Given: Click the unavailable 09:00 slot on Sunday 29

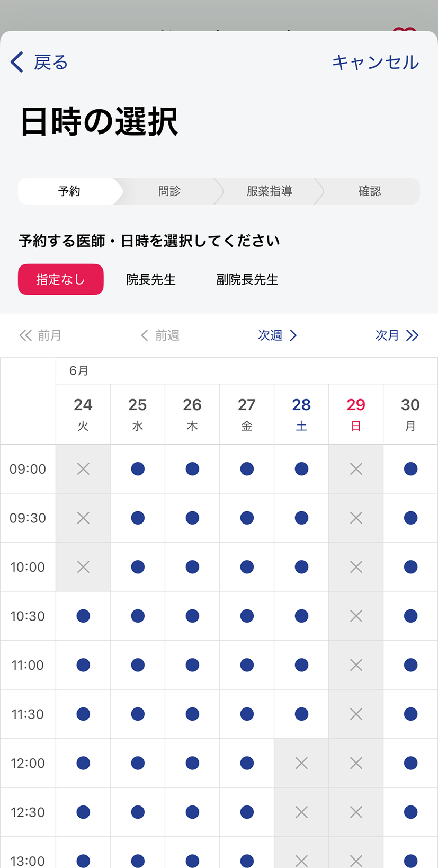Looking at the screenshot, I should pos(356,469).
